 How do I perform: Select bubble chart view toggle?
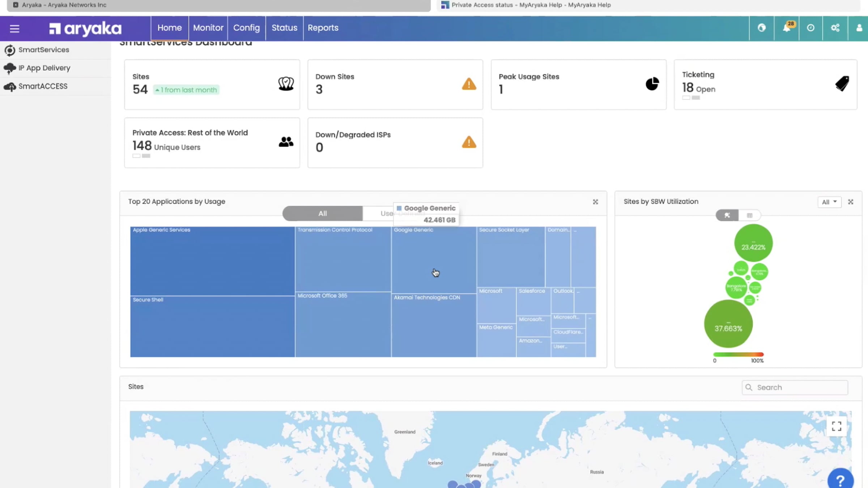click(x=727, y=215)
